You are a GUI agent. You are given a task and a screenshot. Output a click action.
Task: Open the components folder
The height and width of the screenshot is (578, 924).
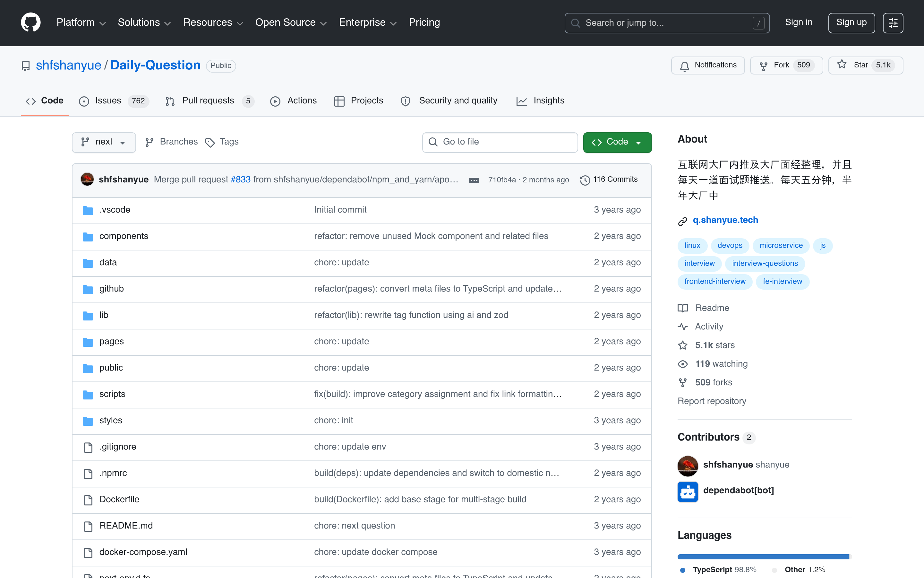tap(124, 236)
